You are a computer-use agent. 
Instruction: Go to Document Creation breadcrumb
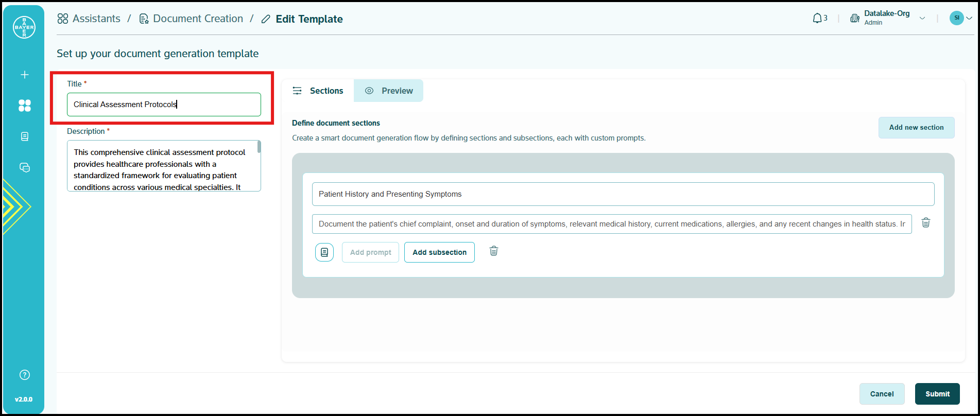[198, 19]
